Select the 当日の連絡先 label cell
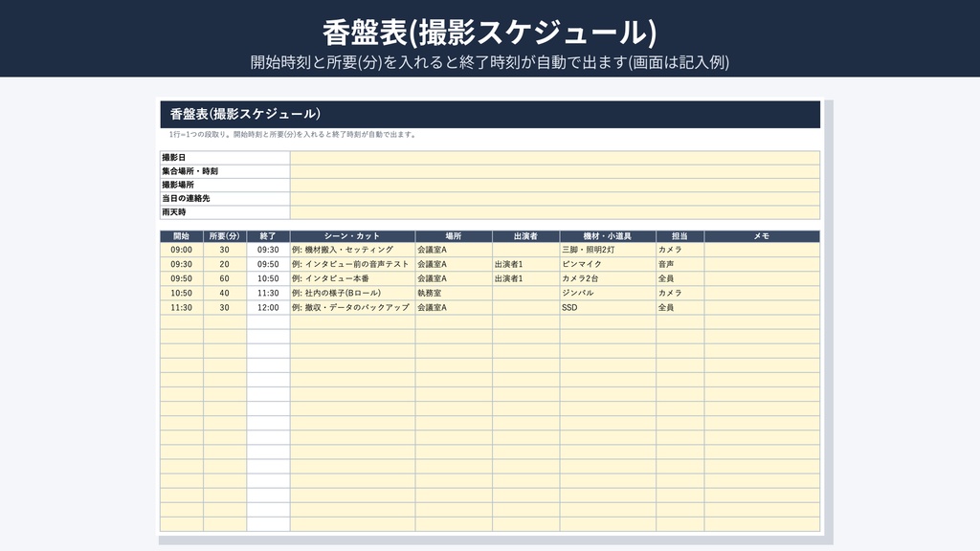This screenshot has height=551, width=980. tap(225, 199)
